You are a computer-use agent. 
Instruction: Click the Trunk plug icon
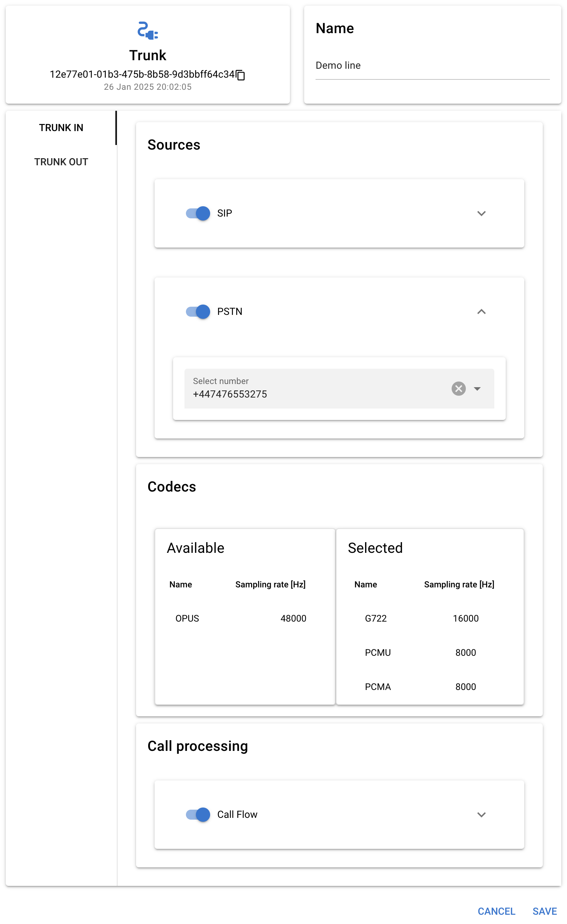pyautogui.click(x=148, y=31)
